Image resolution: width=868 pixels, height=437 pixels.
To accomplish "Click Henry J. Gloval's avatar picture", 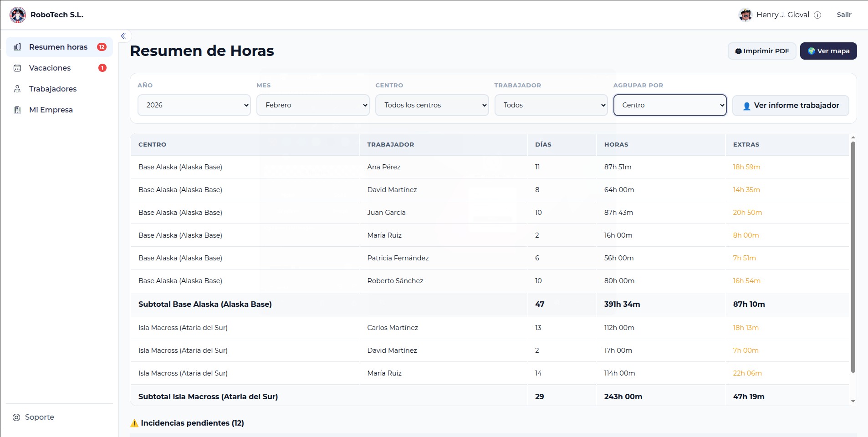I will point(745,15).
